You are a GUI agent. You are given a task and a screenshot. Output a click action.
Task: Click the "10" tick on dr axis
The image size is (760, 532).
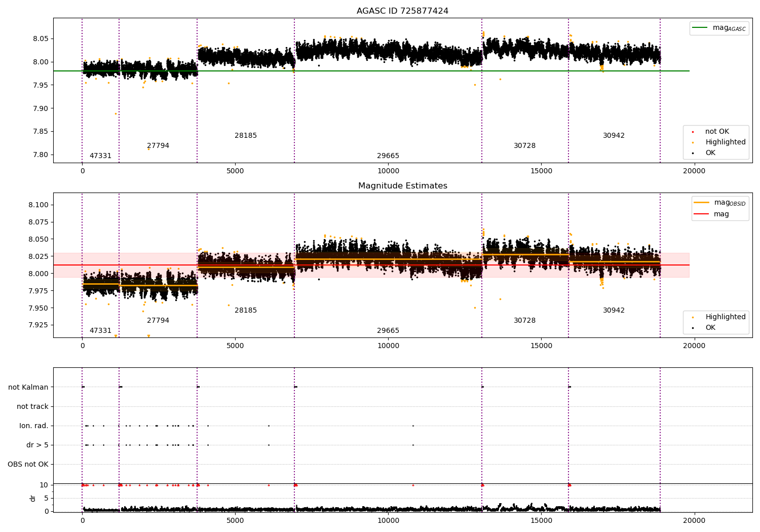[44, 485]
